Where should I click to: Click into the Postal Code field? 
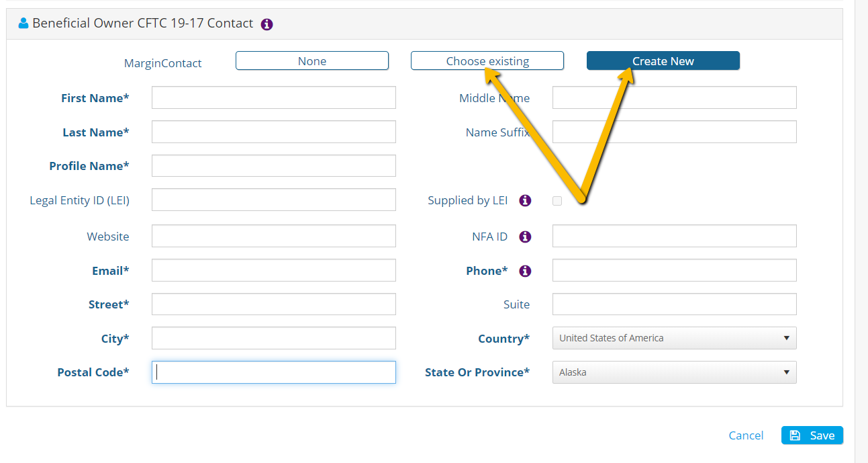[x=274, y=372]
